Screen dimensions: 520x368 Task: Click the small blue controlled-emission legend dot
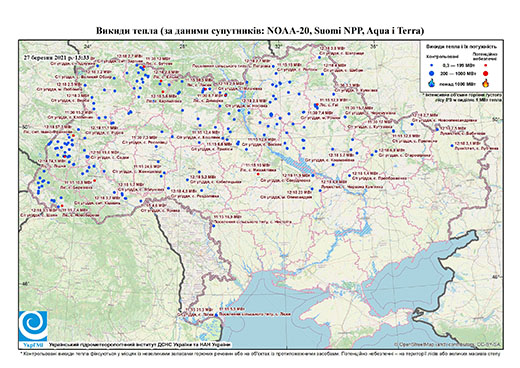pos(431,66)
